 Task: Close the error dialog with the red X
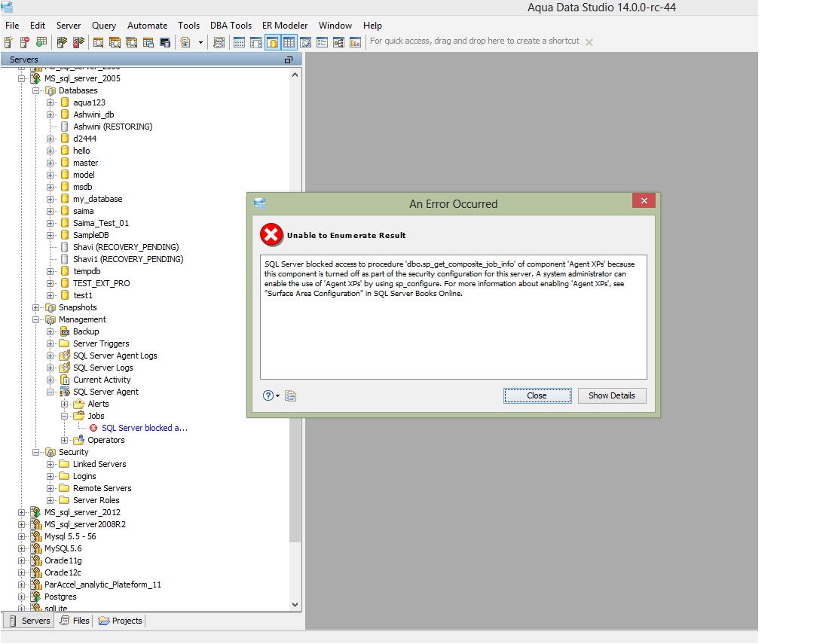pos(644,200)
